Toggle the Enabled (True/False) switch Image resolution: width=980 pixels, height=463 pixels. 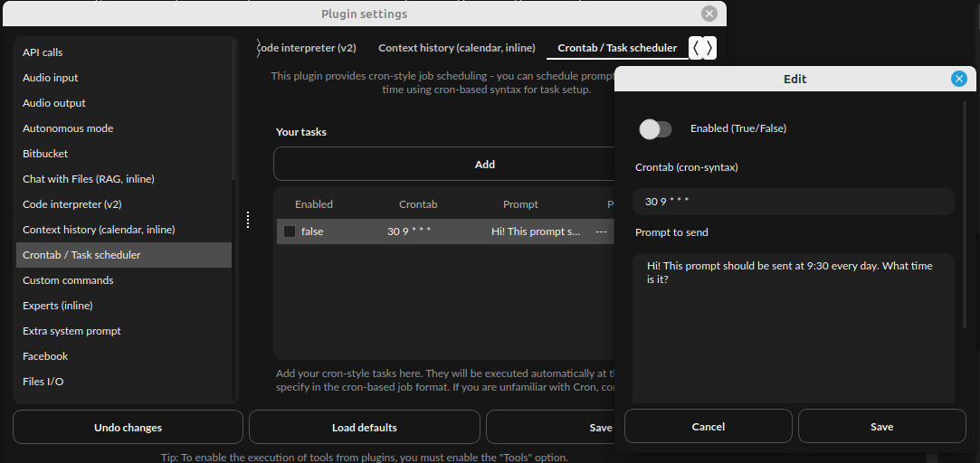click(x=655, y=128)
